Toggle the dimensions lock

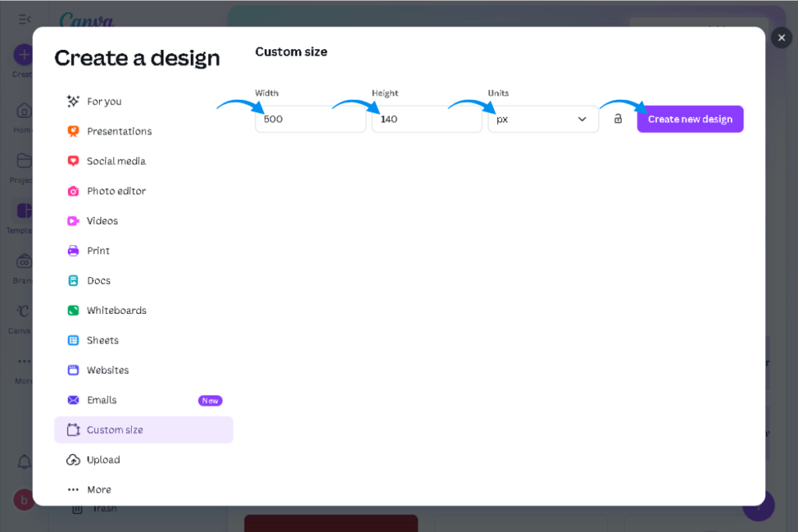click(618, 118)
